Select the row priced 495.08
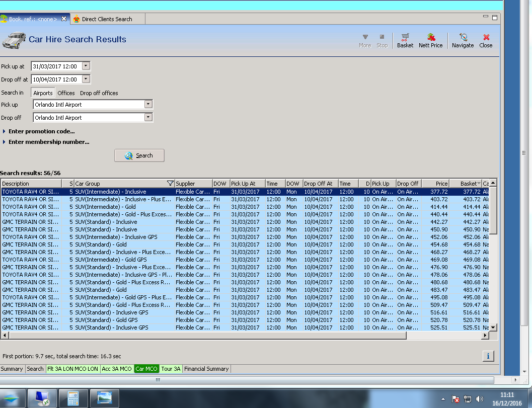 click(x=245, y=297)
